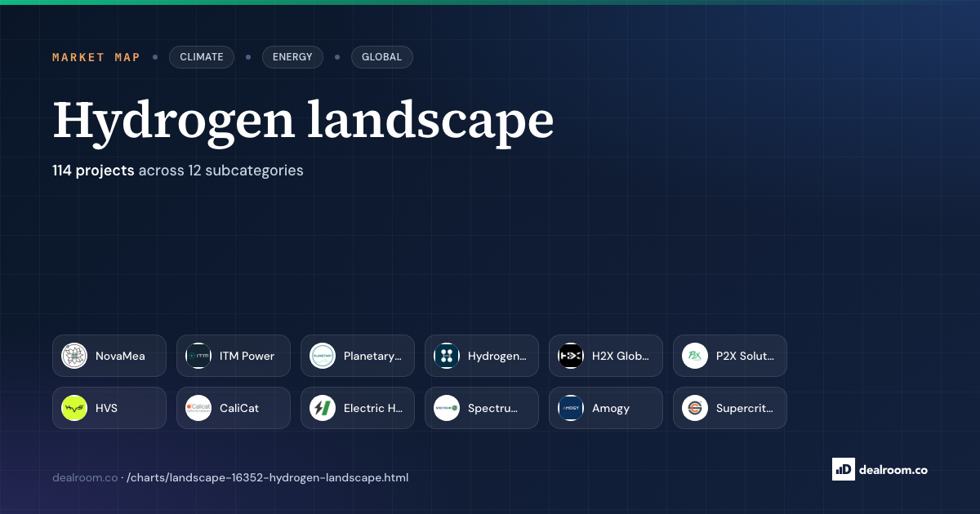Click the MARKET MAP label

tap(96, 57)
